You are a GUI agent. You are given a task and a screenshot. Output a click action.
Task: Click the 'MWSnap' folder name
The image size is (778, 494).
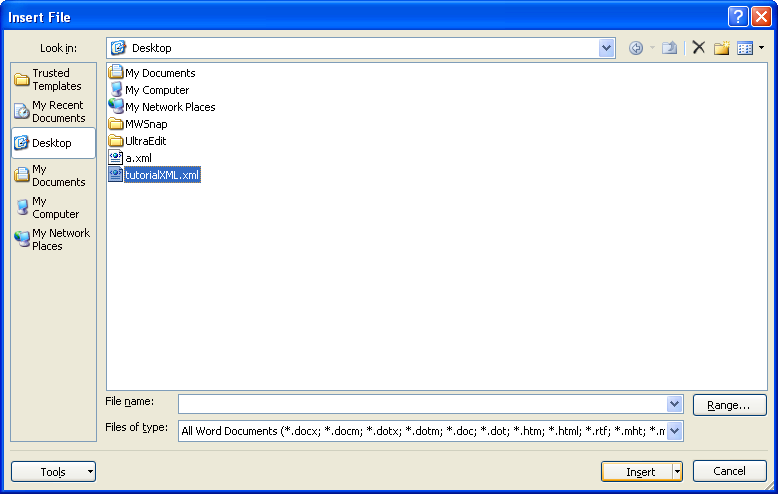pos(146,124)
